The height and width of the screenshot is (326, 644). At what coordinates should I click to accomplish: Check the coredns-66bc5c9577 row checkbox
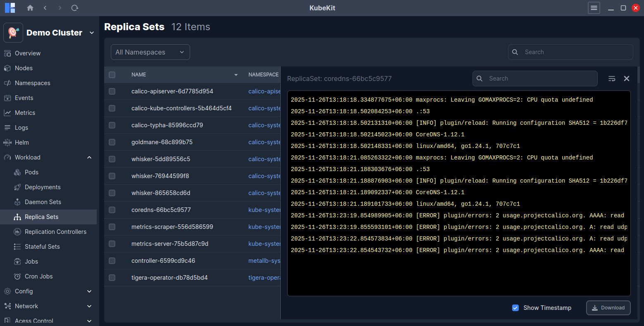[x=112, y=209]
